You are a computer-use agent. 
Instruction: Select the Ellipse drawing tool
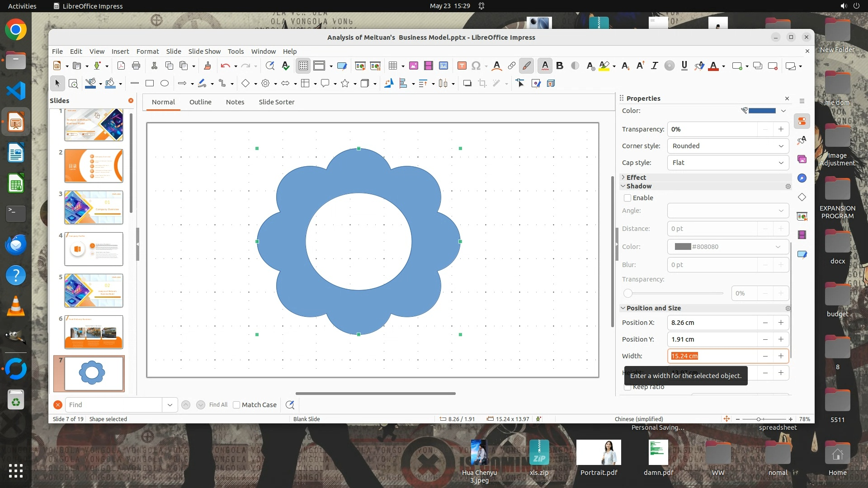(x=165, y=83)
